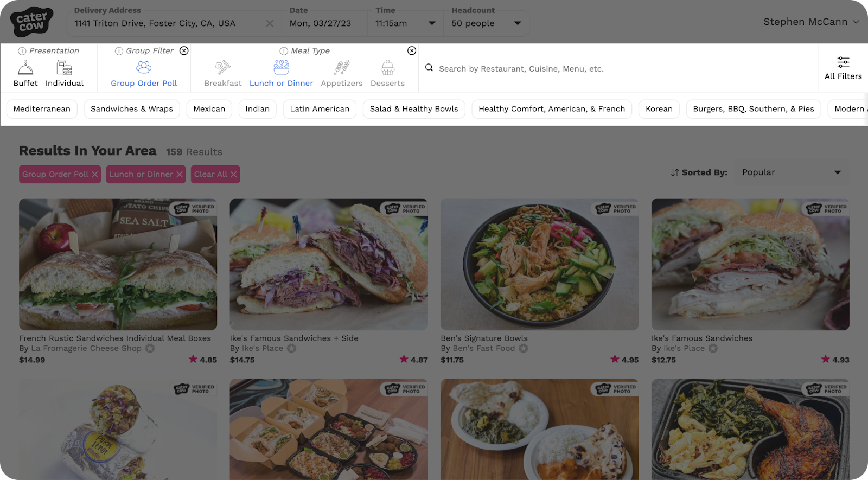Filter by Mediterranean cuisine
This screenshot has width=868, height=480.
click(42, 109)
